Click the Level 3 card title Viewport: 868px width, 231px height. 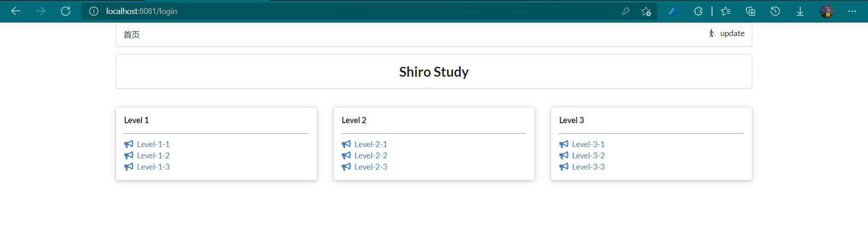click(571, 120)
